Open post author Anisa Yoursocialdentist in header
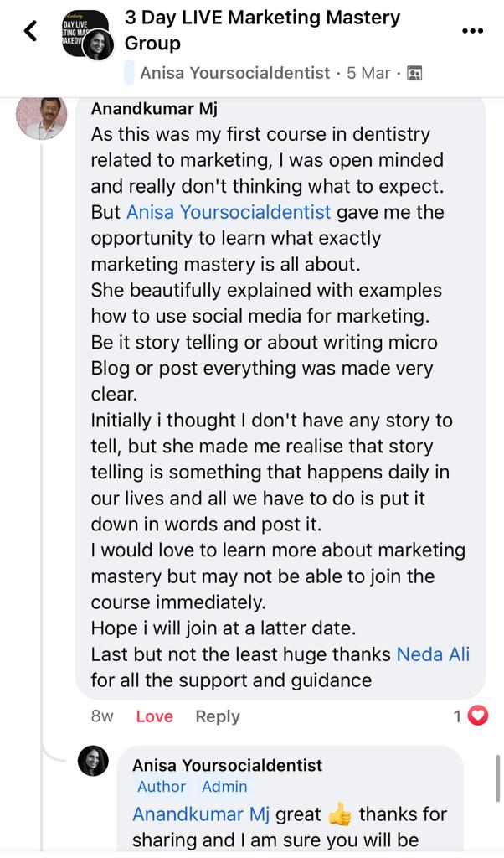504x858 pixels. coord(234,73)
